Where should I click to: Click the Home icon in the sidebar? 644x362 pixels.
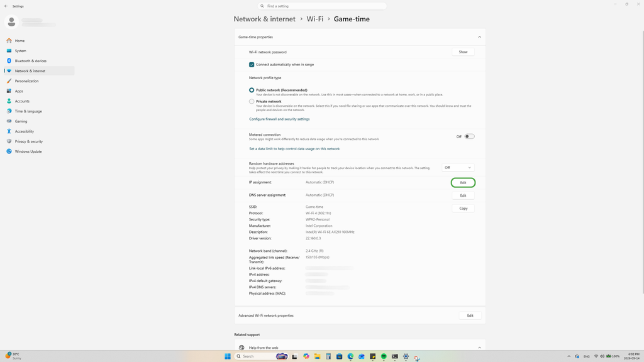click(x=9, y=41)
